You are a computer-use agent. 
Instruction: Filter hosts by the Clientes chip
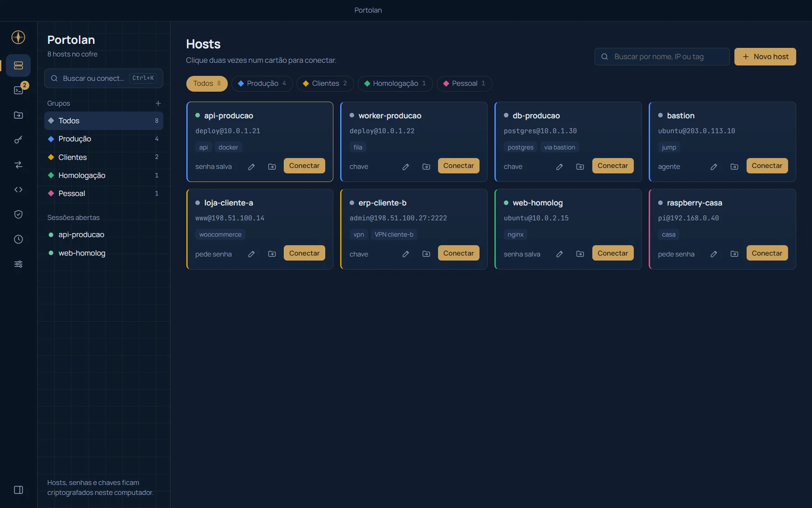coord(325,84)
